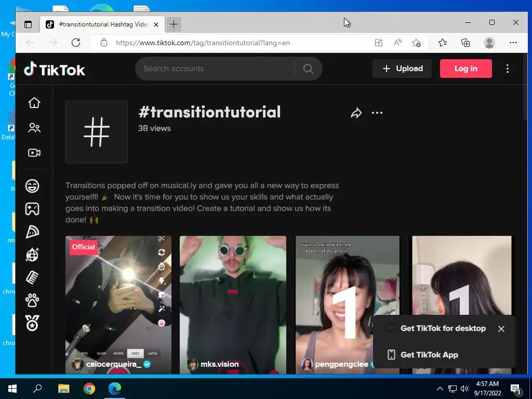Open notification center
The width and height of the screenshot is (532, 399).
click(515, 389)
